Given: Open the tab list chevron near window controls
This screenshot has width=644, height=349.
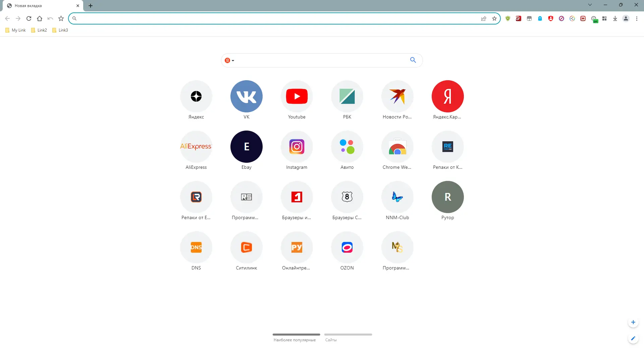Looking at the screenshot, I should [590, 5].
